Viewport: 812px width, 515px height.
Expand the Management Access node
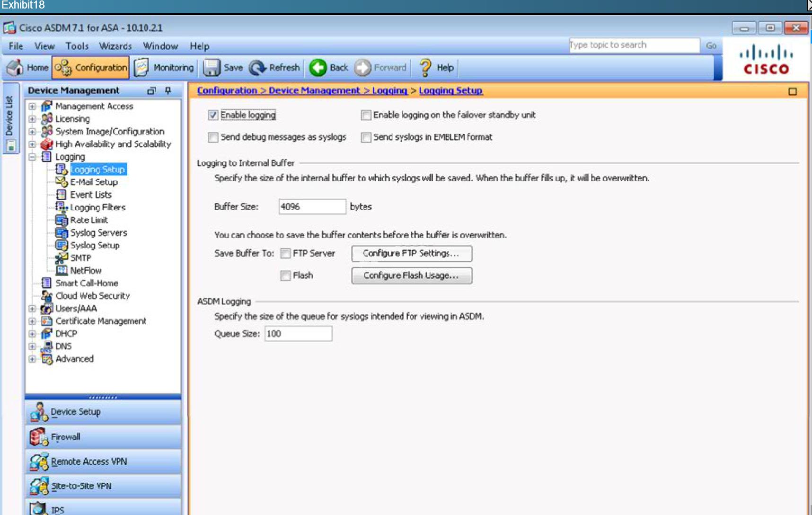[x=32, y=107]
